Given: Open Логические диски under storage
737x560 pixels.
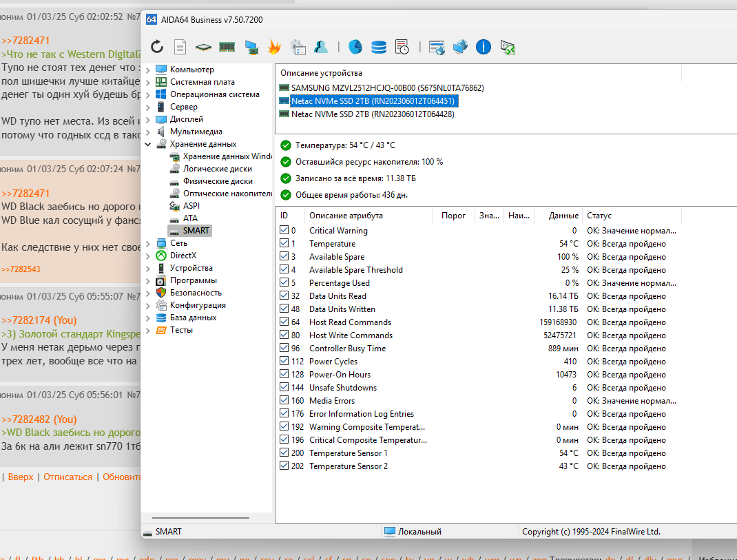Looking at the screenshot, I should [x=217, y=169].
